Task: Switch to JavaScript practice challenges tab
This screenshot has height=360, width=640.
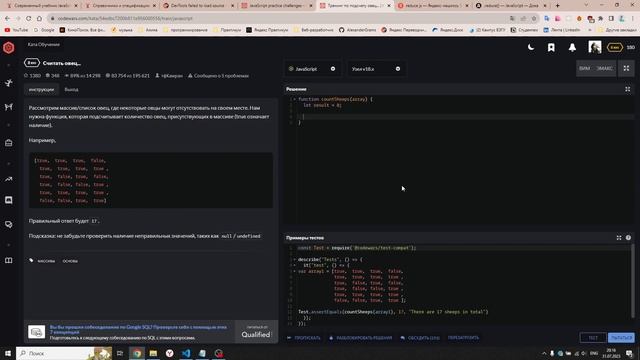Action: pos(277,6)
